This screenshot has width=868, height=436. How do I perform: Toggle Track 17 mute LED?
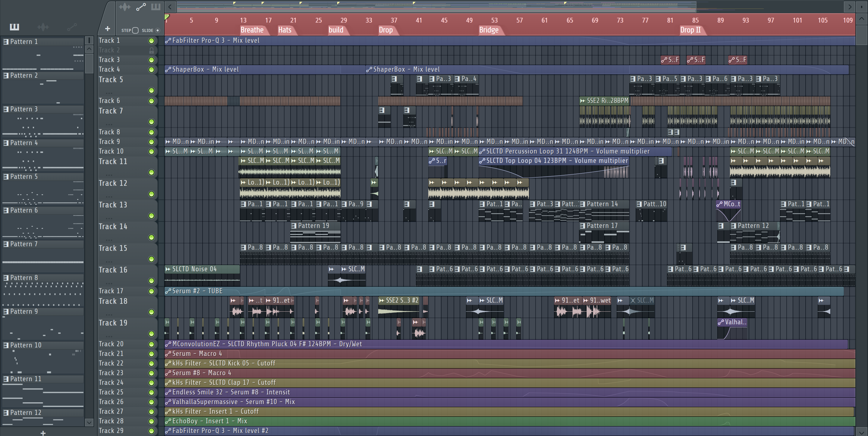151,291
